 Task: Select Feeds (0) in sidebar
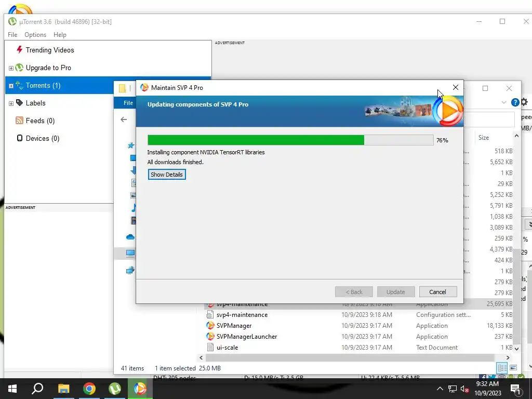(40, 121)
